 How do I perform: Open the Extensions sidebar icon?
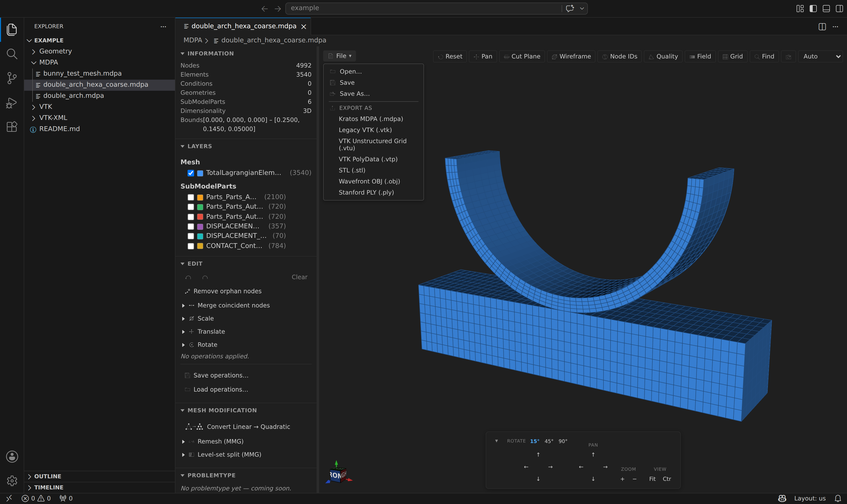(x=12, y=127)
